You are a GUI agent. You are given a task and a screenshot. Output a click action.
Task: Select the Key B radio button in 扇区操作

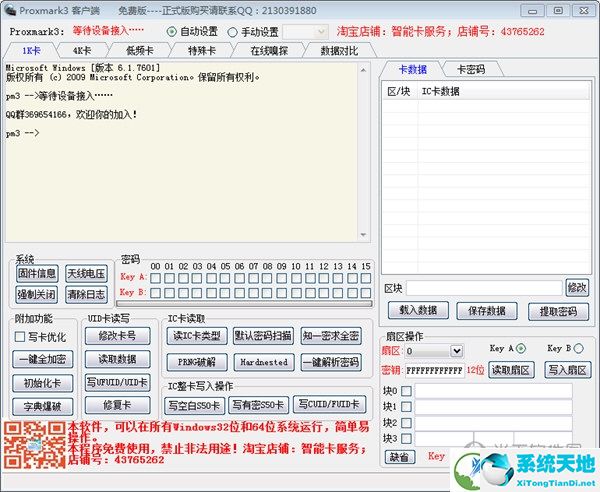pos(579,349)
